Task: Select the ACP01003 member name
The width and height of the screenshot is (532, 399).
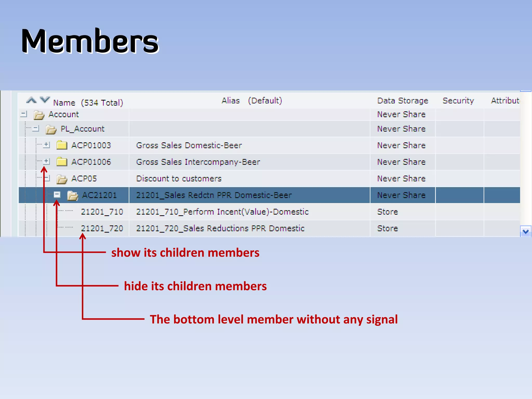Action: pos(91,145)
